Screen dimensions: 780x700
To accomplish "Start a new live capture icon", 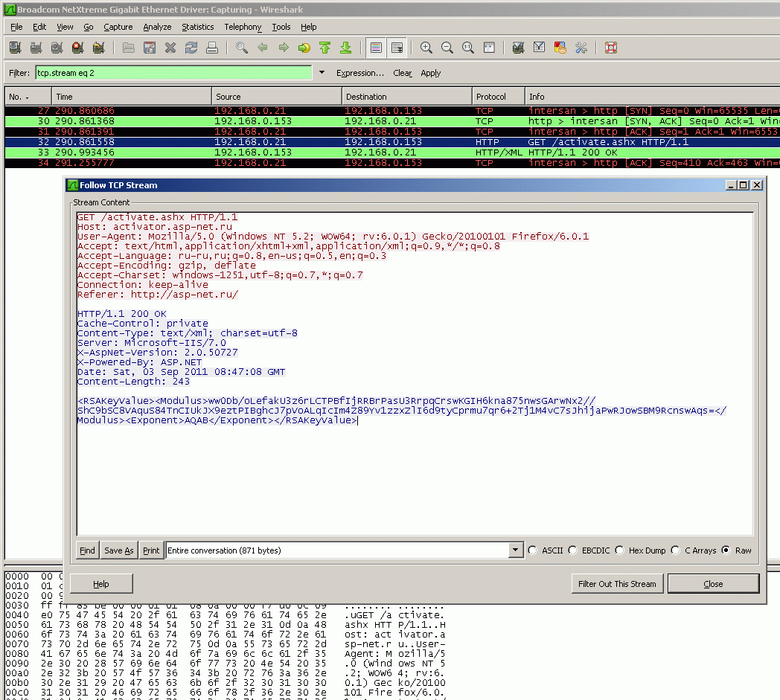I will [x=57, y=48].
